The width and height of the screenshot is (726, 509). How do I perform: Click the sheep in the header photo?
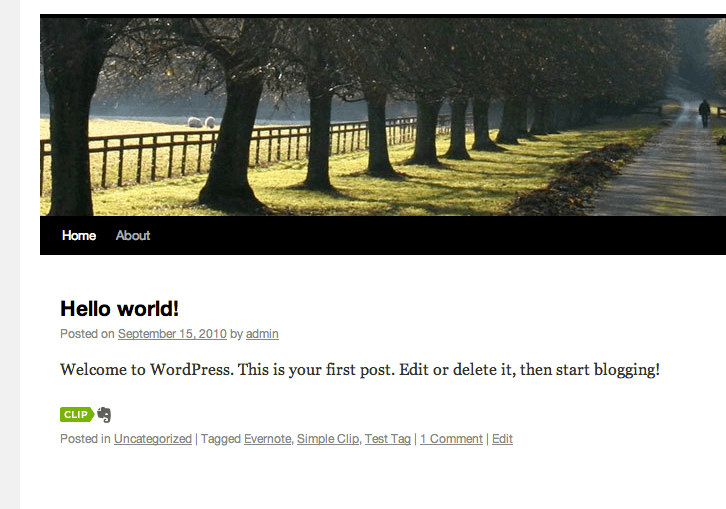coord(202,122)
